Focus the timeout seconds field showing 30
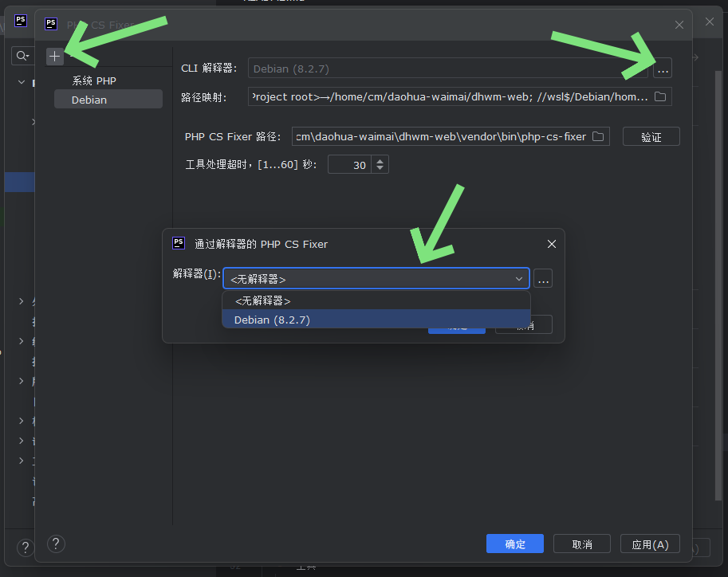The image size is (728, 577). [x=349, y=164]
